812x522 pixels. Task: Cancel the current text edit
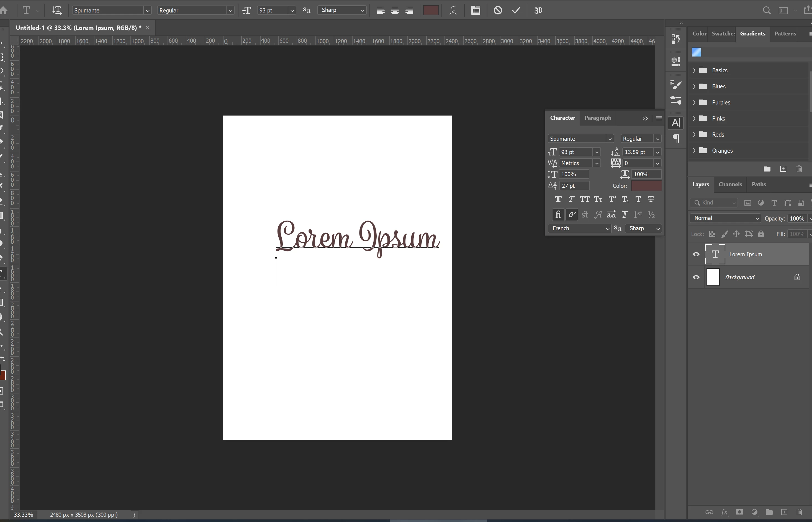(x=498, y=10)
